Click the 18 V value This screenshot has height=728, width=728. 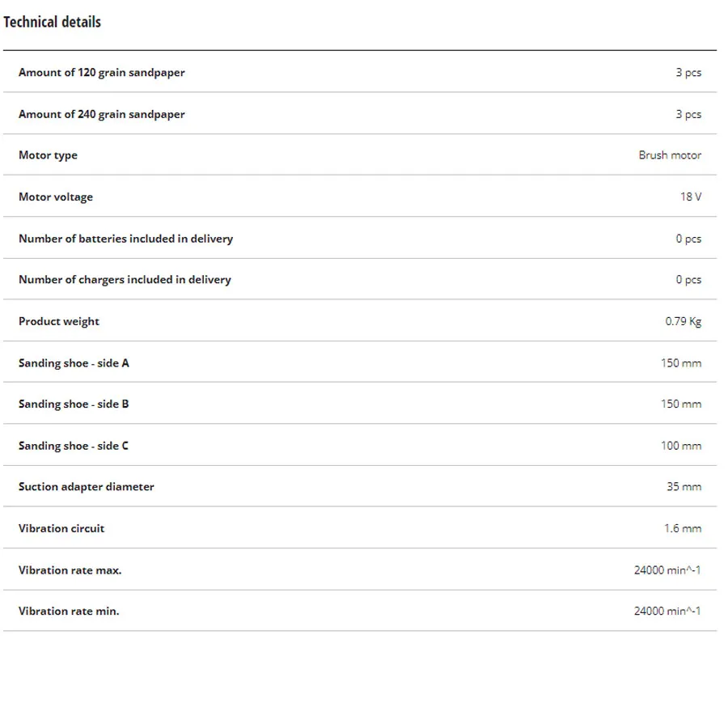[x=691, y=197]
